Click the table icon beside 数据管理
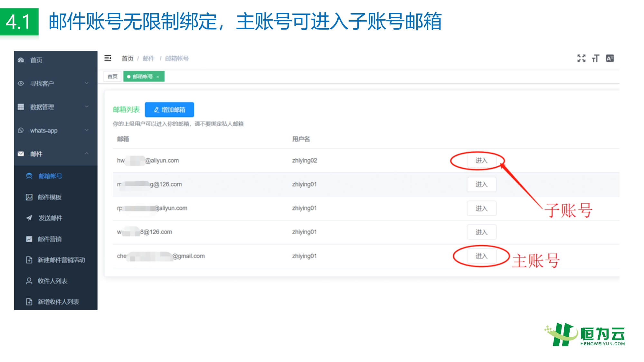The width and height of the screenshot is (644, 362). pyautogui.click(x=21, y=107)
